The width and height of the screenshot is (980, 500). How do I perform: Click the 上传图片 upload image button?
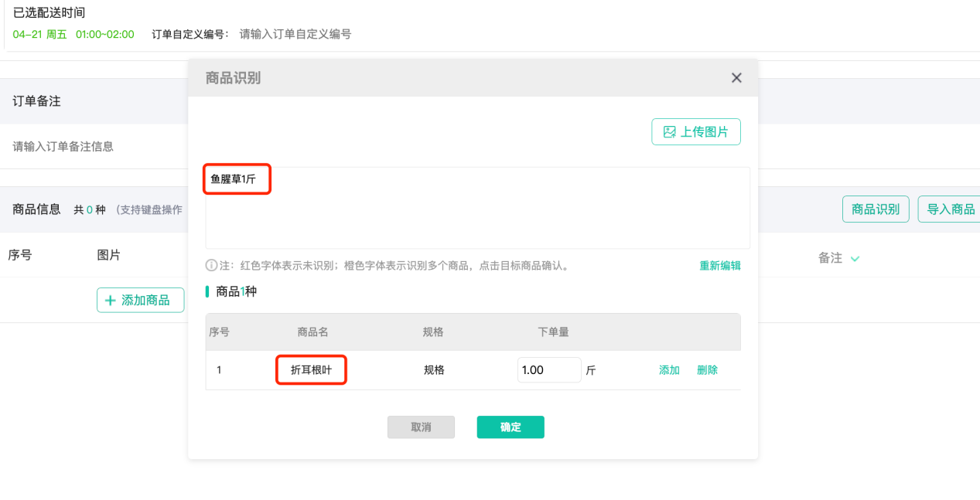pos(695,132)
